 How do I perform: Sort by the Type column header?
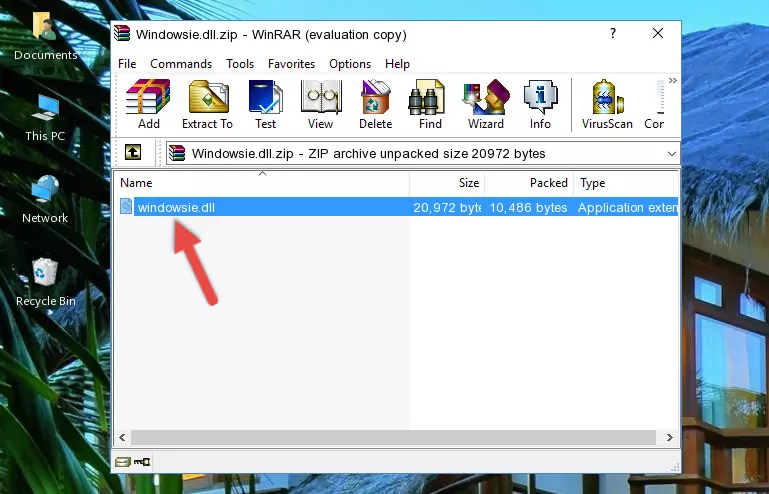[x=626, y=183]
